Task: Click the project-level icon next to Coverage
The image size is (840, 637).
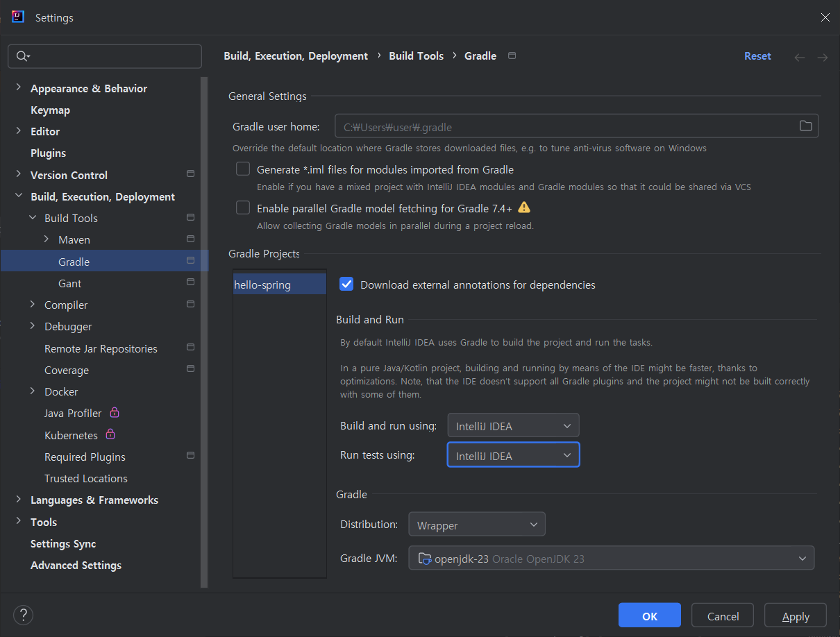Action: point(190,369)
